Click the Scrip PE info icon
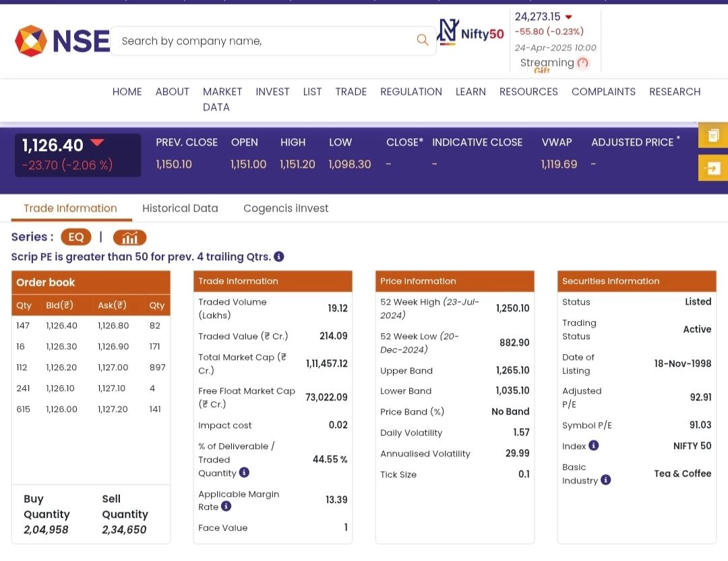 279,257
